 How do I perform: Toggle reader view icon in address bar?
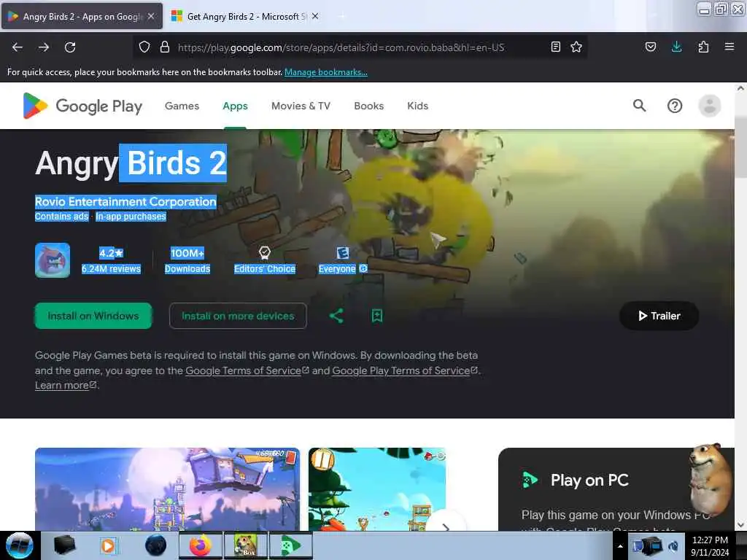555,47
